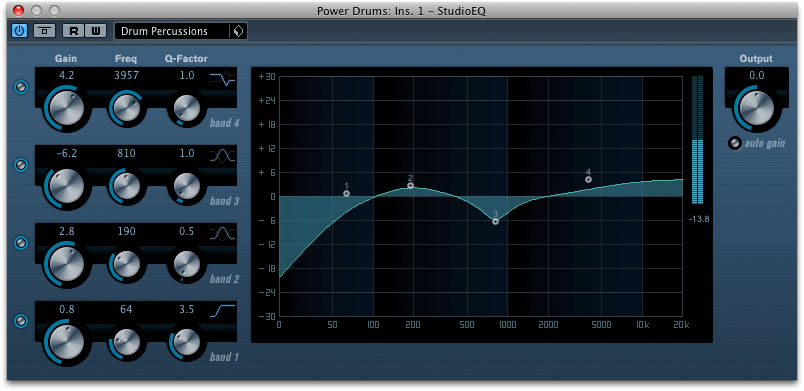Image resolution: width=804 pixels, height=391 pixels.
Task: Click the band 1 Freq knob
Action: point(126,341)
